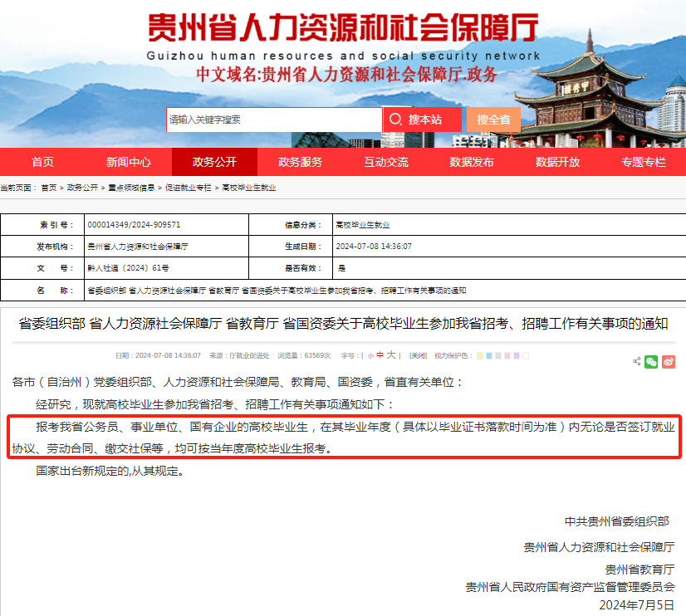
Task: Choose the yellow eye-protection color swatch
Action: (480, 355)
